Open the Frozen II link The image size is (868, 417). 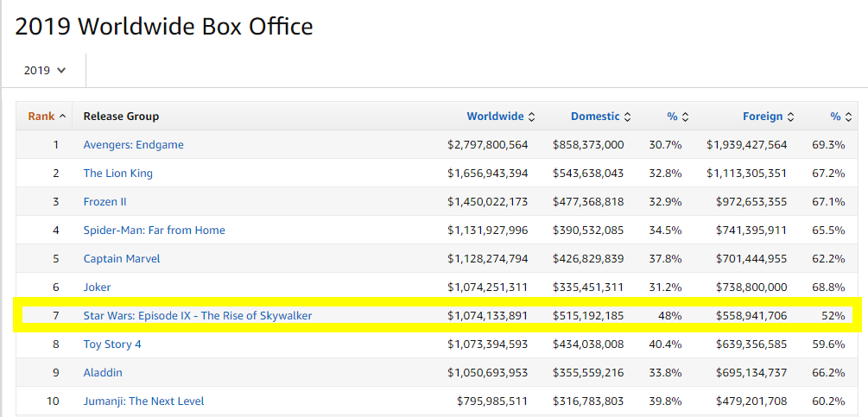[x=105, y=202]
